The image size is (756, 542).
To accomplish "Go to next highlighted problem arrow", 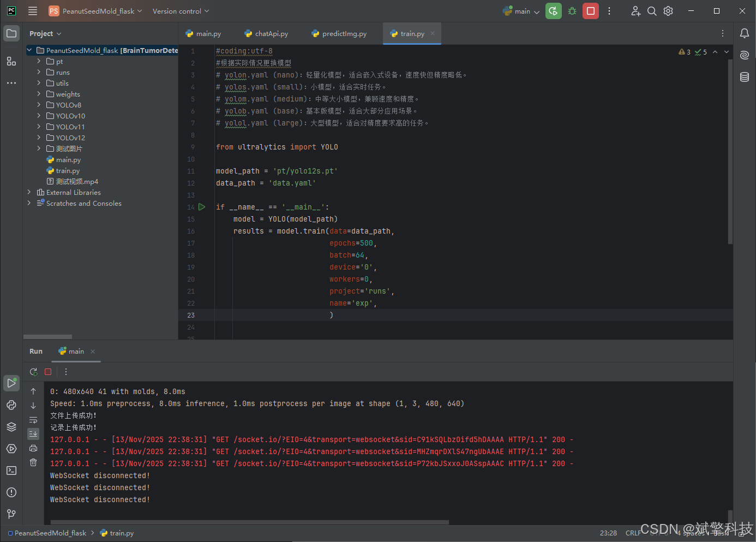I will (x=727, y=52).
